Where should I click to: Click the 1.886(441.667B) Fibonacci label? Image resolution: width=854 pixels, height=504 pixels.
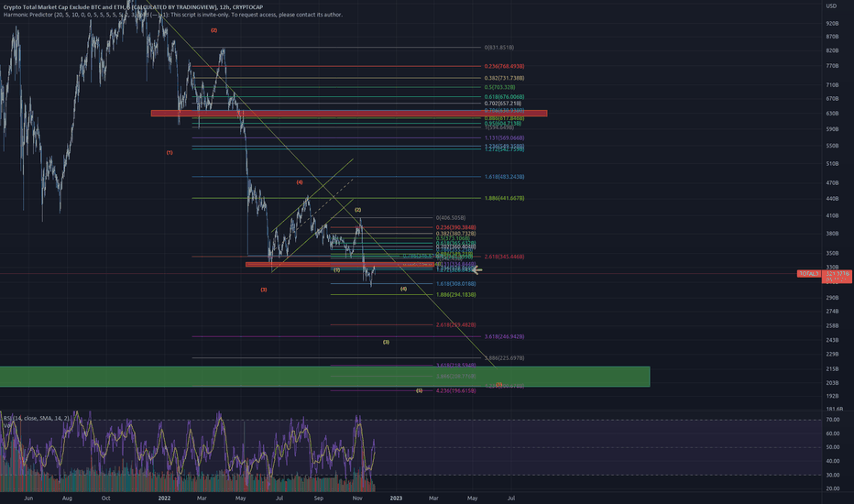click(504, 198)
